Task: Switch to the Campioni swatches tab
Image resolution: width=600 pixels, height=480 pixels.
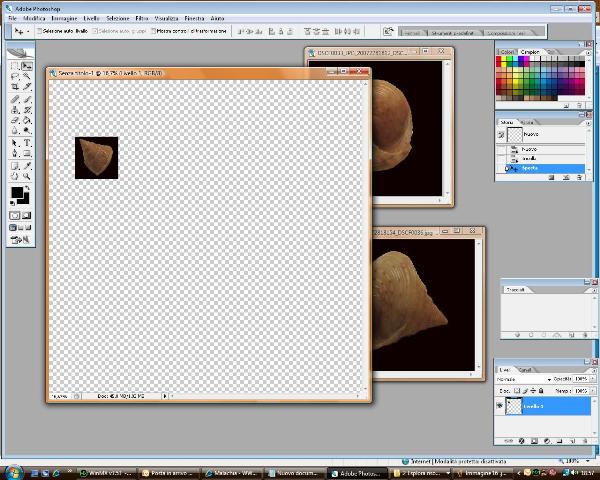Action: pos(530,51)
